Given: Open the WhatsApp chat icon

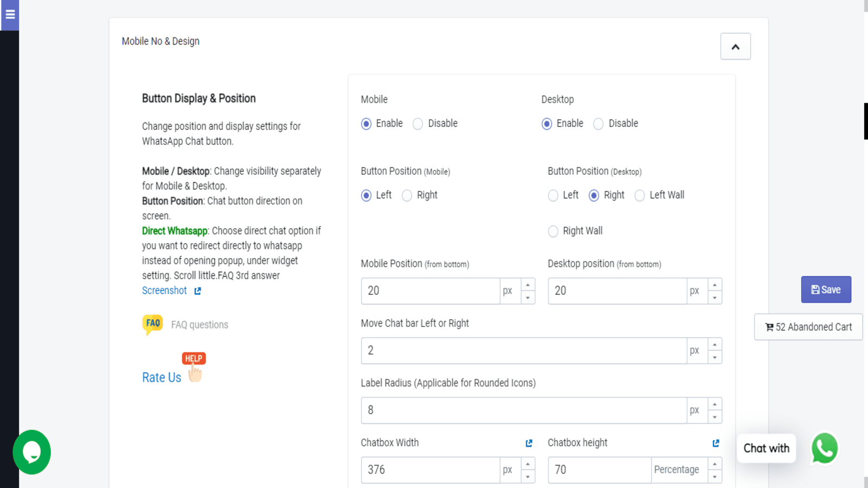Looking at the screenshot, I should [824, 448].
